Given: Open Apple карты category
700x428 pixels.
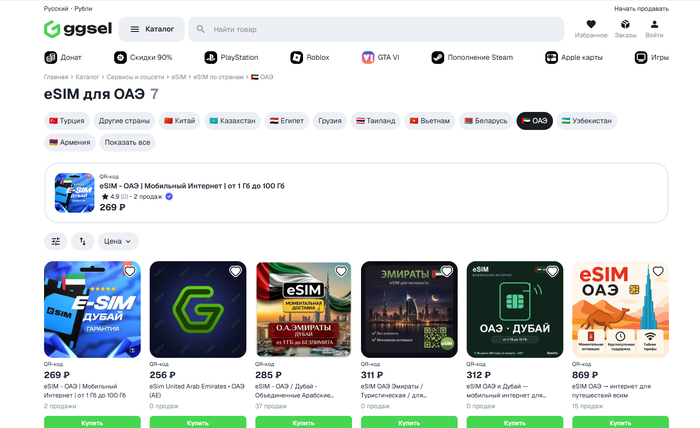Looking at the screenshot, I should click(x=574, y=57).
